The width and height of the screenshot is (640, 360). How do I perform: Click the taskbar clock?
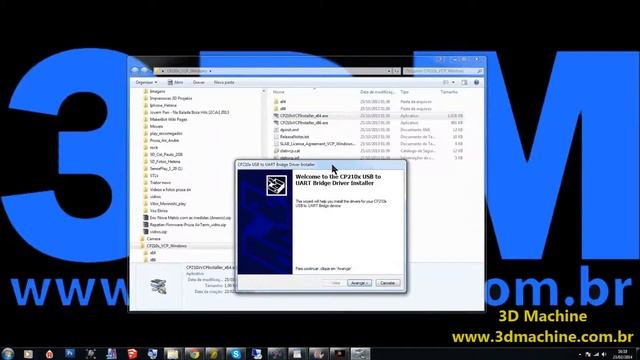click(622, 354)
